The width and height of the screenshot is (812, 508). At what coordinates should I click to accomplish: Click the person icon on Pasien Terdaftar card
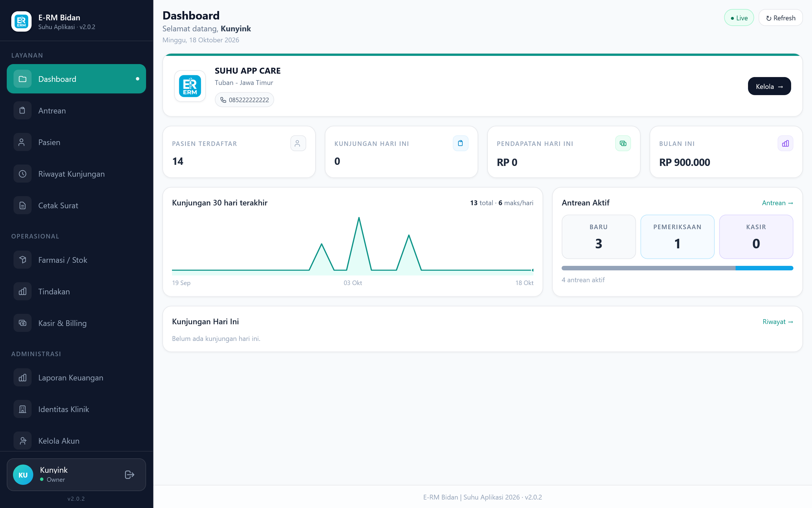[298, 143]
